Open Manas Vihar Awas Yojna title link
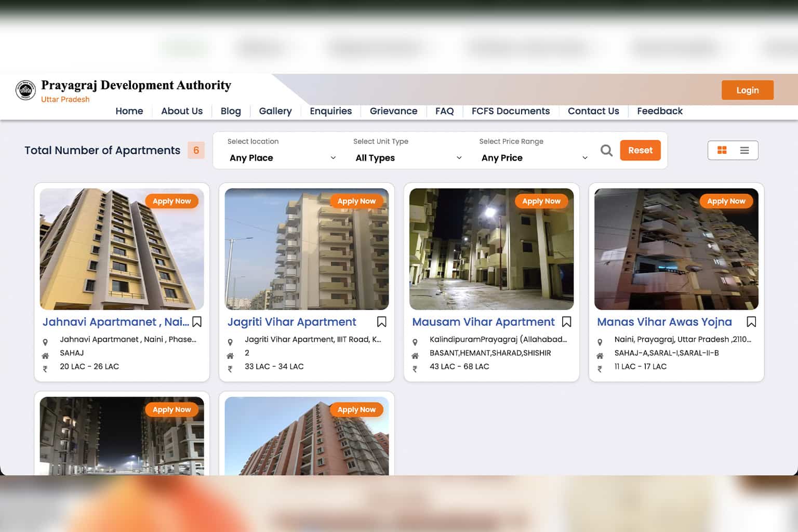798x532 pixels. 664,322
